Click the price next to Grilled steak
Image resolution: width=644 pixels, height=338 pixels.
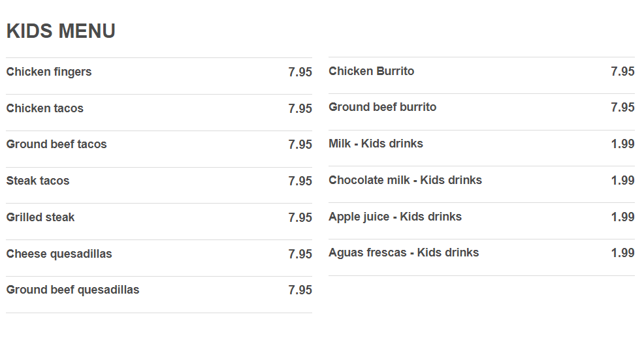300,218
